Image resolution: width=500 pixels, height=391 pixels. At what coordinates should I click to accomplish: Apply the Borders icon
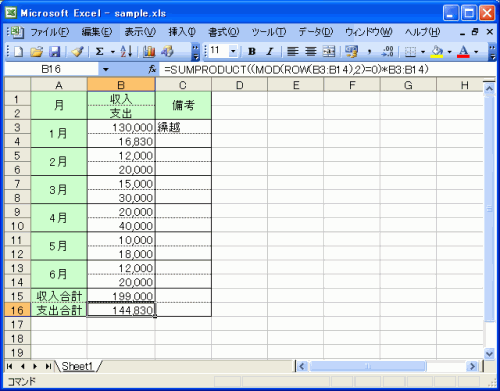[x=410, y=52]
